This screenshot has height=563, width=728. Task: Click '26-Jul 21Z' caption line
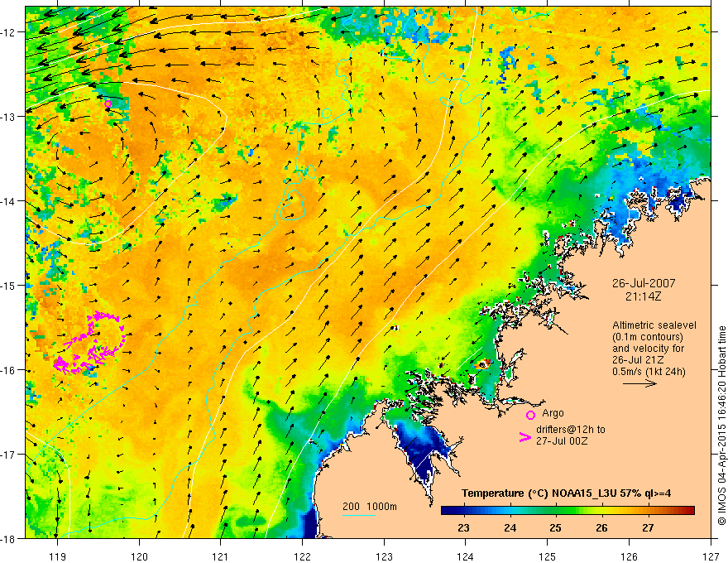[x=638, y=360]
